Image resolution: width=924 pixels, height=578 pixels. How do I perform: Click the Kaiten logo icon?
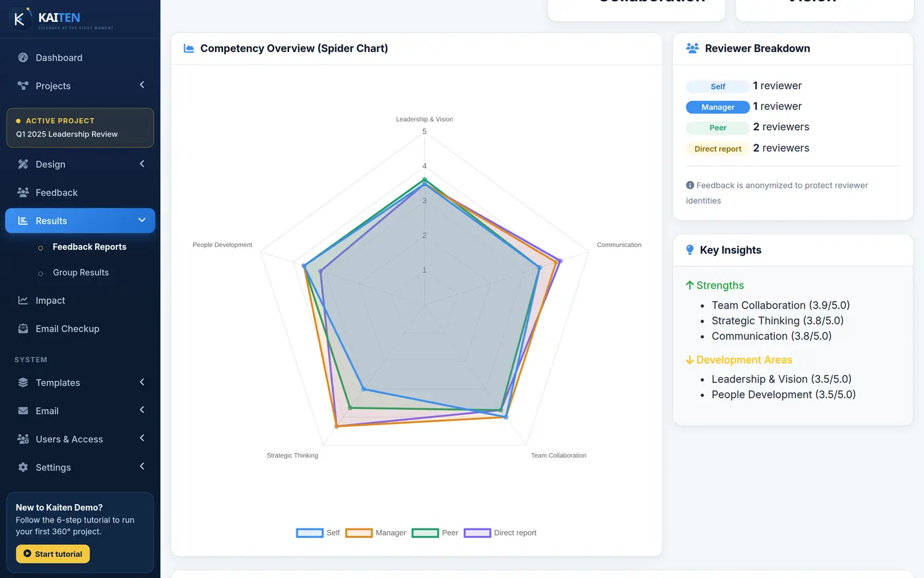(20, 18)
